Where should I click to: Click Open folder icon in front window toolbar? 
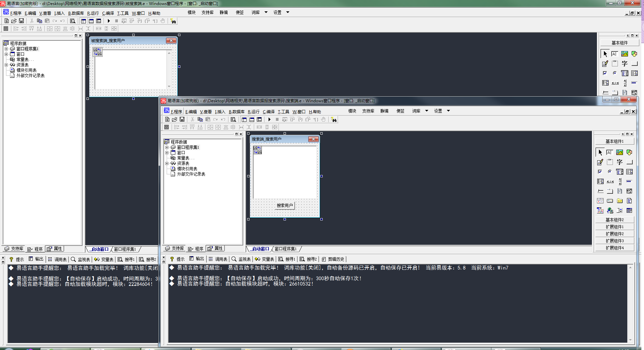coord(174,120)
